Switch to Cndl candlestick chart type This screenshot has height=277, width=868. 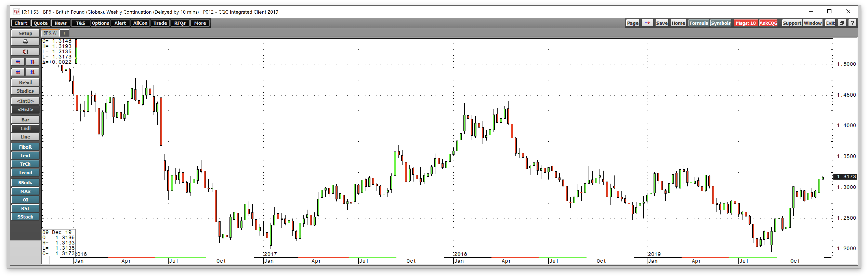coord(25,128)
